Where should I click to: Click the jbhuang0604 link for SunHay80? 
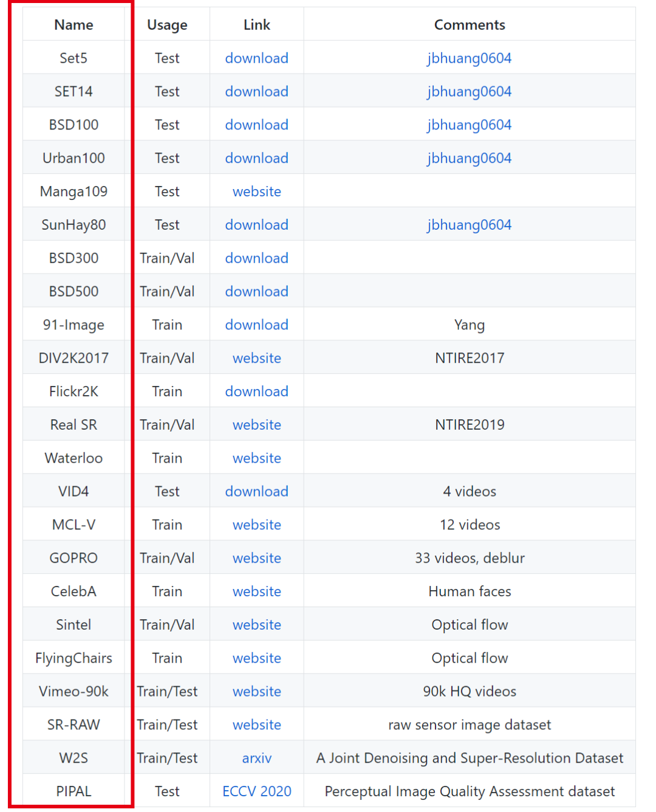(469, 225)
